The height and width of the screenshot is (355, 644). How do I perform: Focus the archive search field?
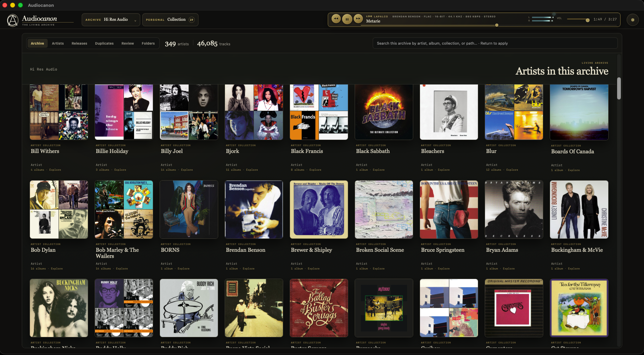coord(495,43)
